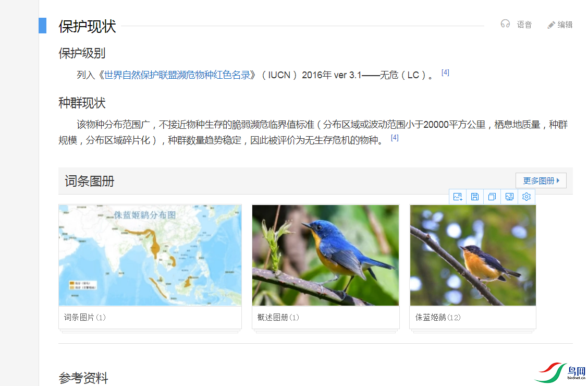The height and width of the screenshot is (386, 588).
Task: Open the 侏蓝姬鹟 distribution map thumbnail
Action: [150, 255]
